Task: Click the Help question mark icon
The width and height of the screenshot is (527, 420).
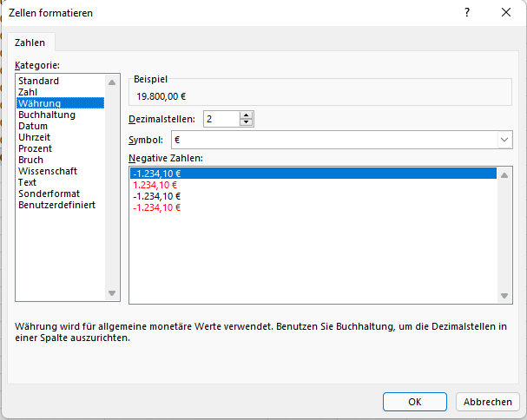Action: (467, 13)
